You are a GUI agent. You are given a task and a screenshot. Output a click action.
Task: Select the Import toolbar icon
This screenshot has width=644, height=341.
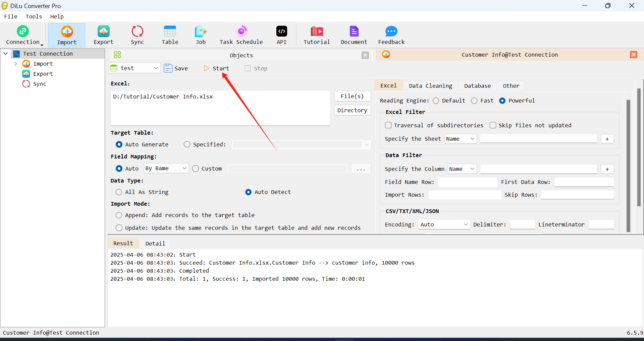[67, 31]
